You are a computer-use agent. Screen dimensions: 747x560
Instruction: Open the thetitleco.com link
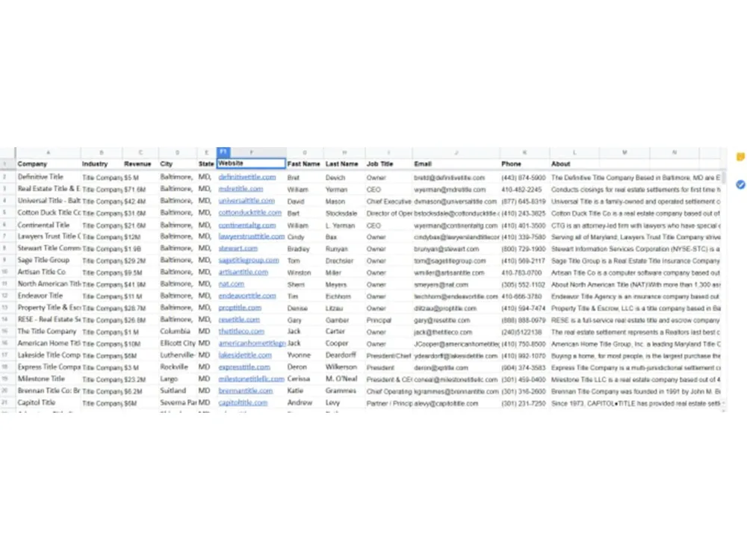[241, 332]
